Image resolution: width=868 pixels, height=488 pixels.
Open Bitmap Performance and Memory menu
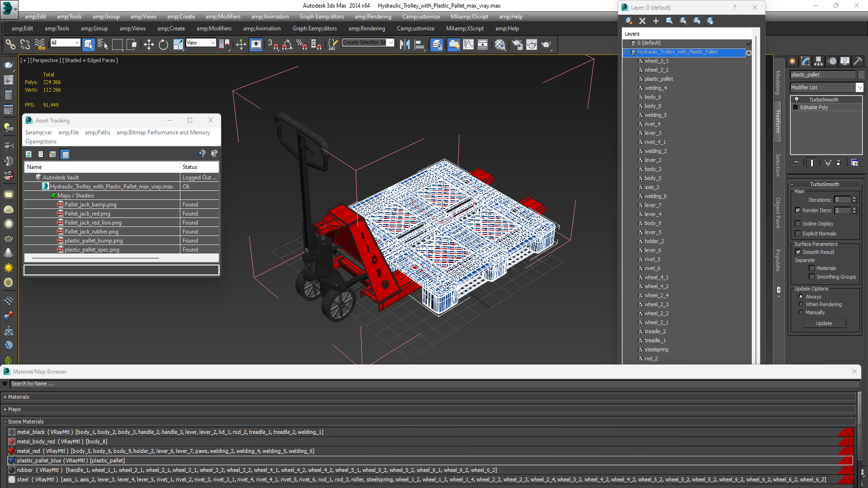[163, 132]
